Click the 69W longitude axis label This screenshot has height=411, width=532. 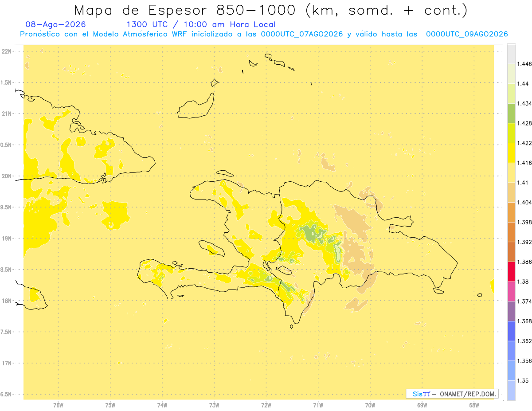pyautogui.click(x=422, y=405)
